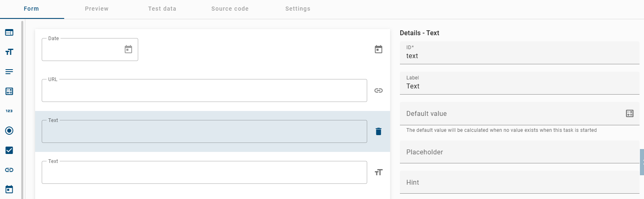Click inside the Date input field
This screenshot has width=644, height=199.
[90, 50]
